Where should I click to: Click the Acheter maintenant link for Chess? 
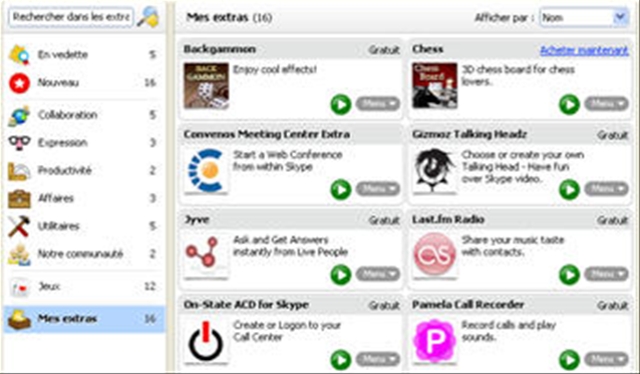(584, 50)
